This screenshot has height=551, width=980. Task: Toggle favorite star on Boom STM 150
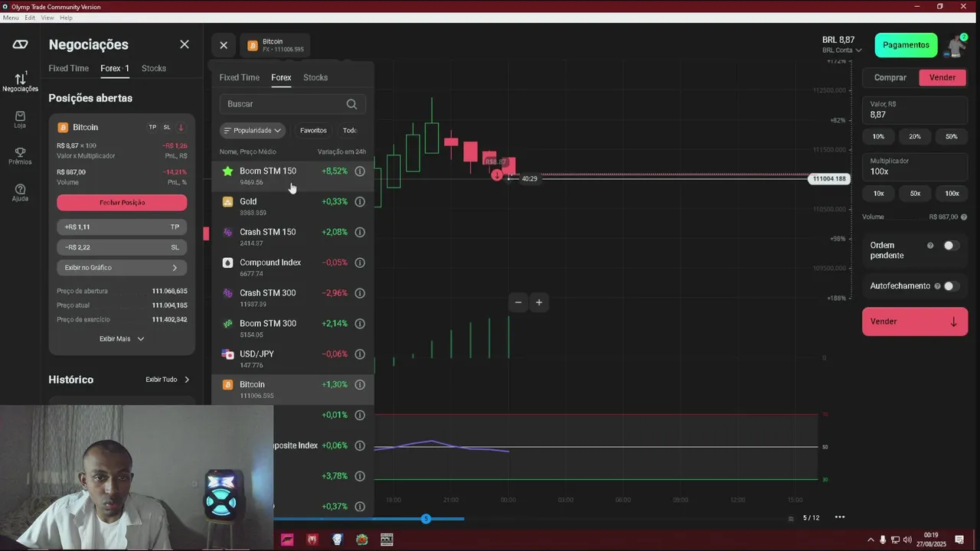pyautogui.click(x=227, y=171)
